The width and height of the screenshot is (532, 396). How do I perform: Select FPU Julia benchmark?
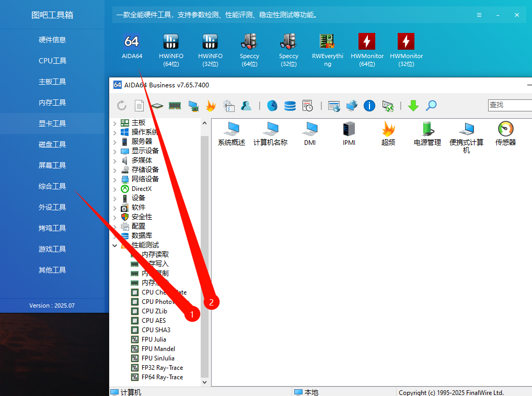pos(154,340)
